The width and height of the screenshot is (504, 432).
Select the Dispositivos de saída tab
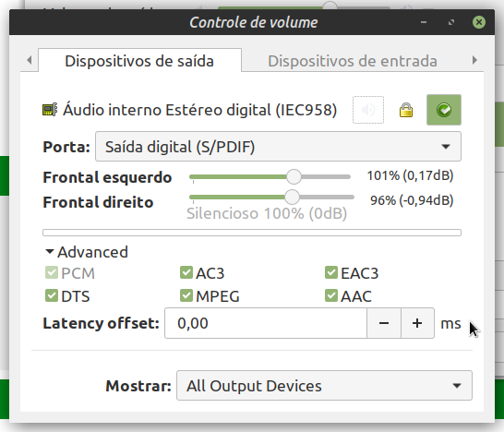coord(139,61)
